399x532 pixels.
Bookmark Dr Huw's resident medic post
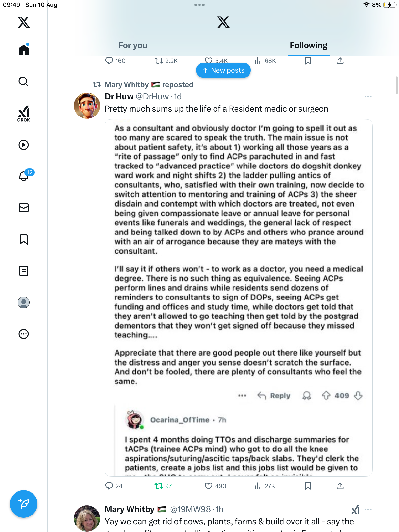coord(308,486)
